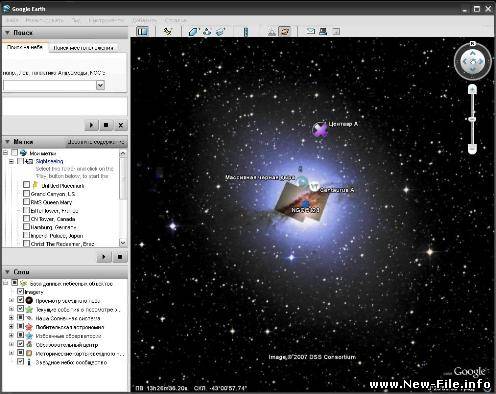This screenshot has height=394, width=496.
Task: Stop the tour with Places stop button
Action: [120, 257]
